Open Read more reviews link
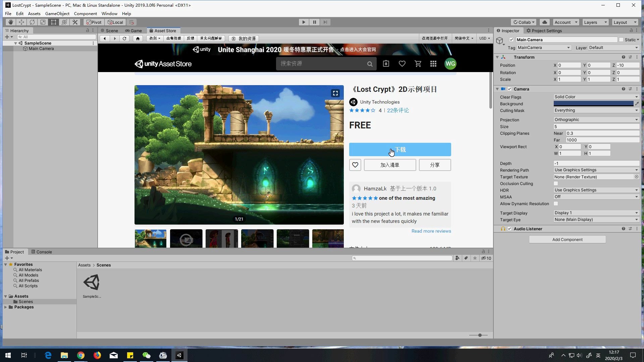The image size is (644, 362). coord(431,231)
